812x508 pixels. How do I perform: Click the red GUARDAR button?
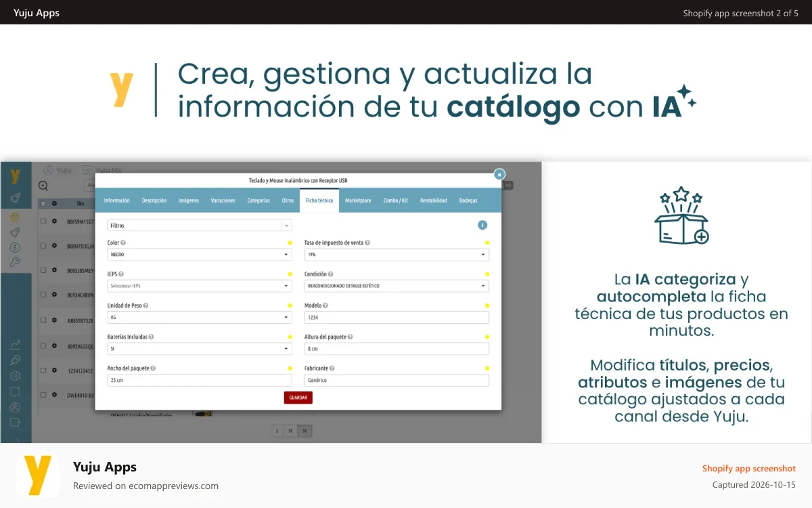298,398
